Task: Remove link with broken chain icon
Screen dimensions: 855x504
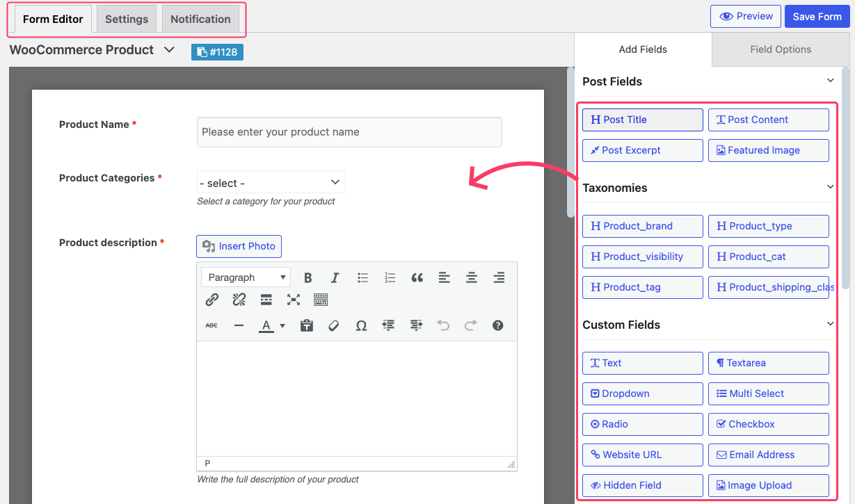Action: (x=239, y=300)
